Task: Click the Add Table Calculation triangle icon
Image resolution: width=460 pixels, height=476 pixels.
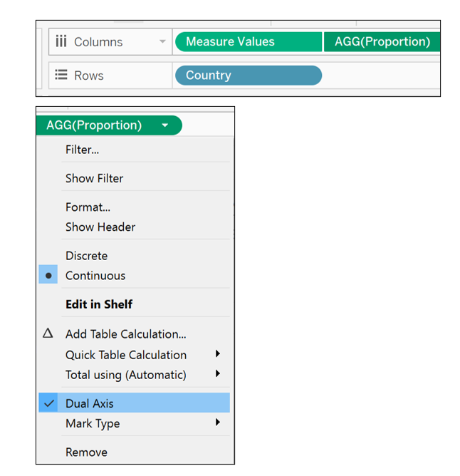Action: point(48,333)
